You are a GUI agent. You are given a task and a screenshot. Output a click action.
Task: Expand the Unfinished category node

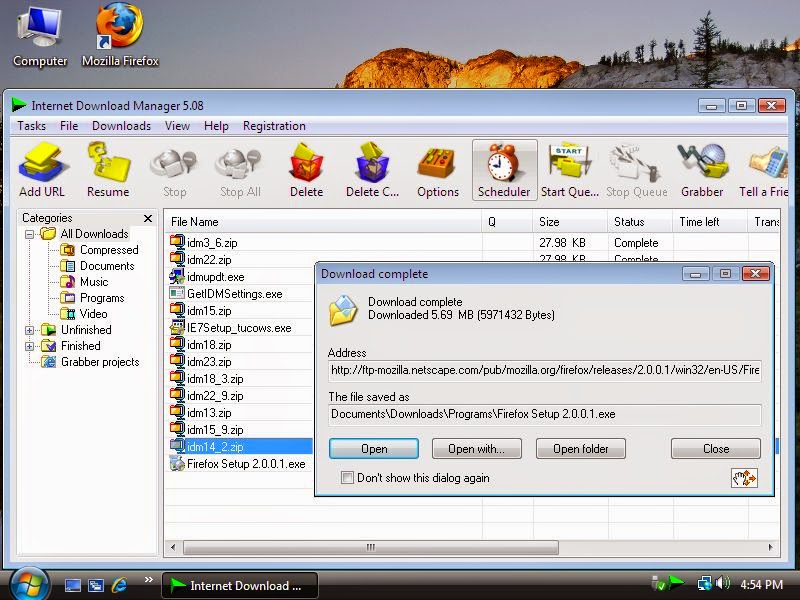click(x=30, y=330)
